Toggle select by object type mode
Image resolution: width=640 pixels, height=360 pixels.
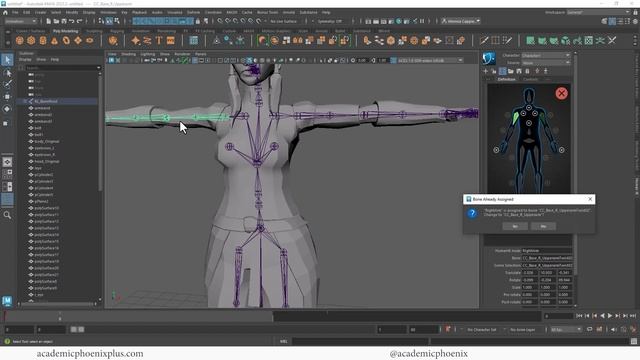(109, 21)
